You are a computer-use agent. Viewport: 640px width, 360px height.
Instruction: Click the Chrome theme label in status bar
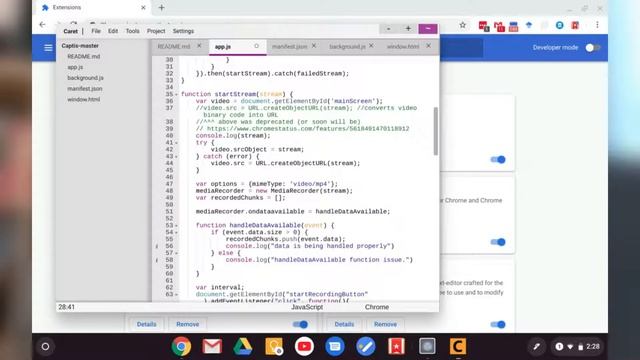[377, 307]
